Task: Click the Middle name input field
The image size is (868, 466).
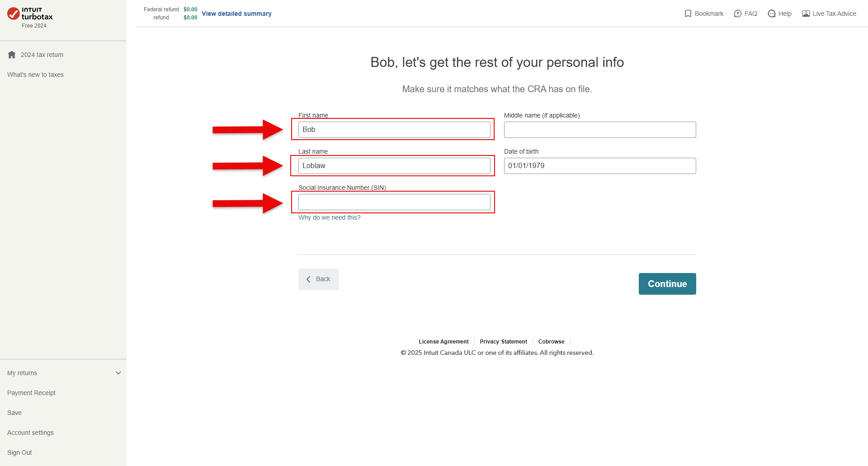Action: 600,130
